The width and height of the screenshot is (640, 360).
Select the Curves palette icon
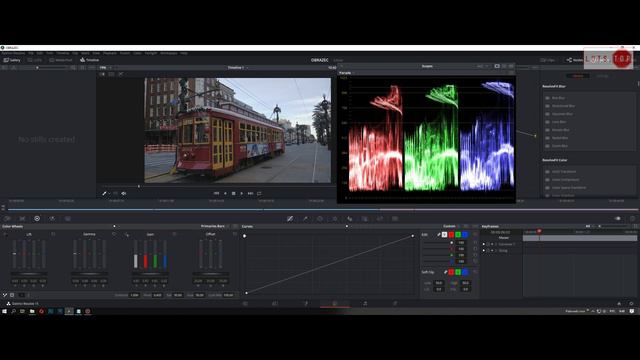(x=290, y=219)
